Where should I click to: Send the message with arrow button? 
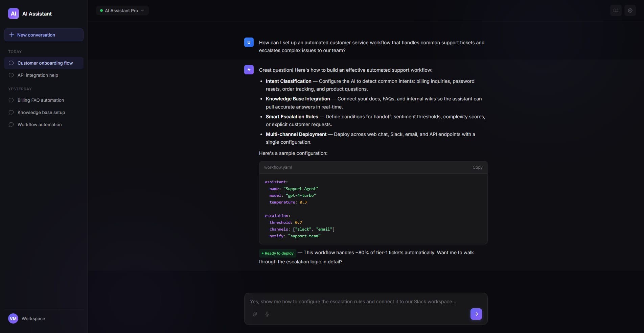pos(476,314)
